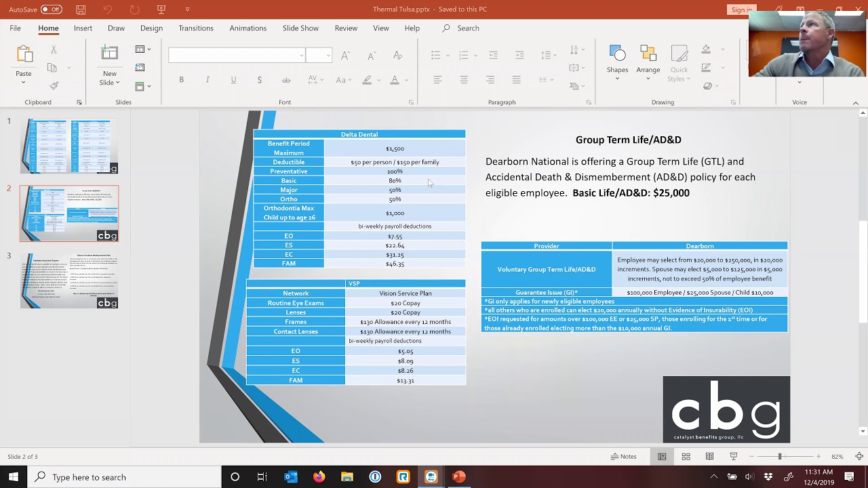Apply the text highlight color
This screenshot has height=488, width=868.
click(x=367, y=80)
